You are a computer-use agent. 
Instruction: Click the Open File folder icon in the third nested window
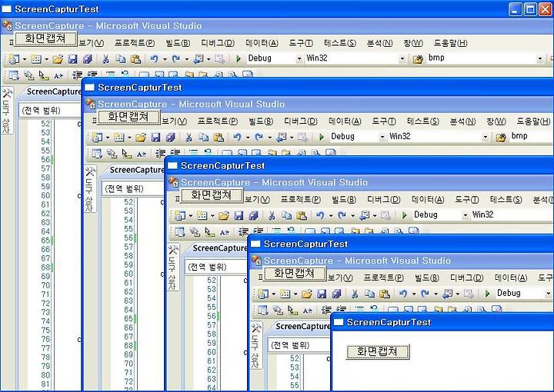224,215
